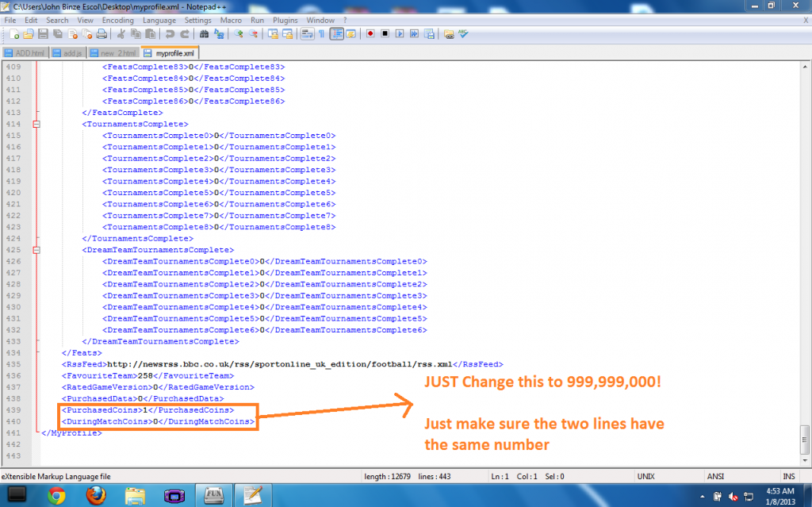The width and height of the screenshot is (812, 507).
Task: Switch to the add.js tab
Action: pyautogui.click(x=68, y=53)
